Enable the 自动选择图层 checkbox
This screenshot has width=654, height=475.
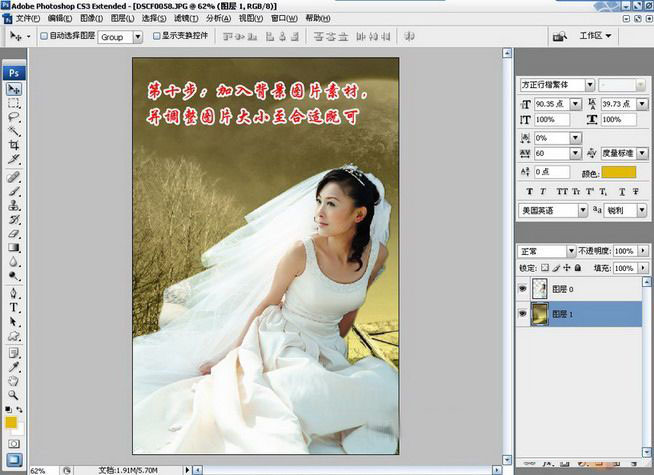(42, 36)
